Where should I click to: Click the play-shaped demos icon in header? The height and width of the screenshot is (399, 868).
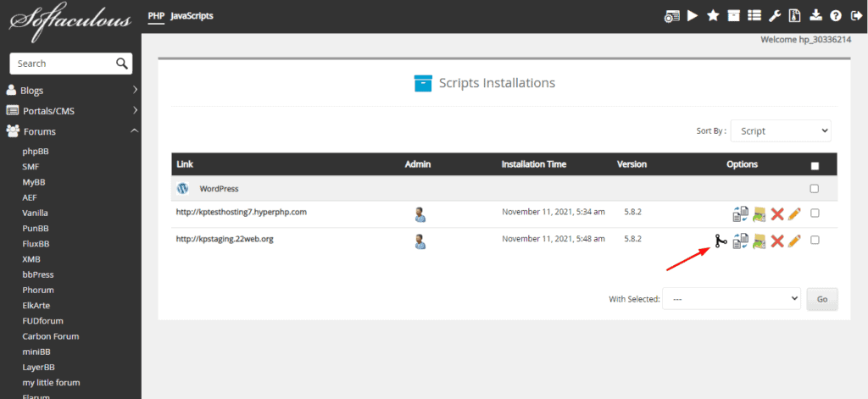(x=693, y=16)
